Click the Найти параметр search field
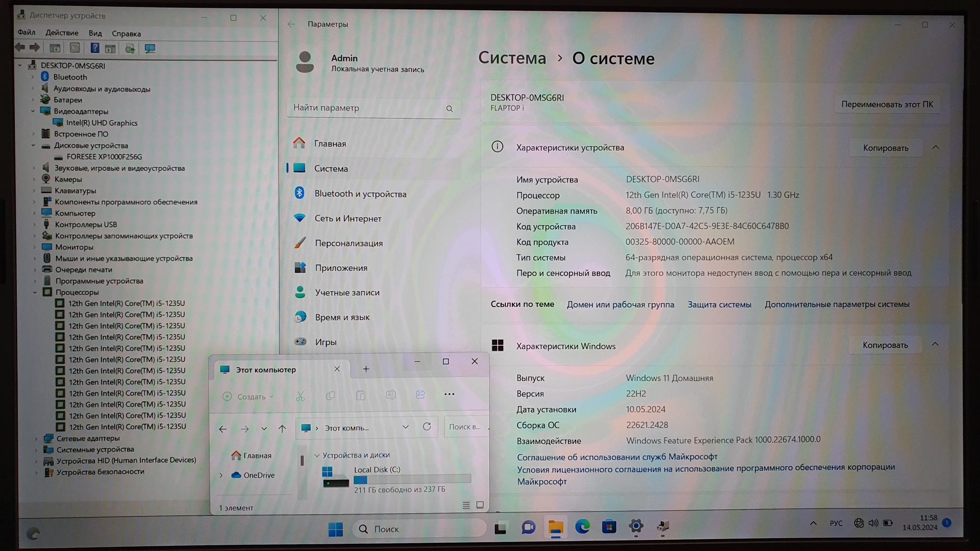The image size is (980, 551). (368, 108)
